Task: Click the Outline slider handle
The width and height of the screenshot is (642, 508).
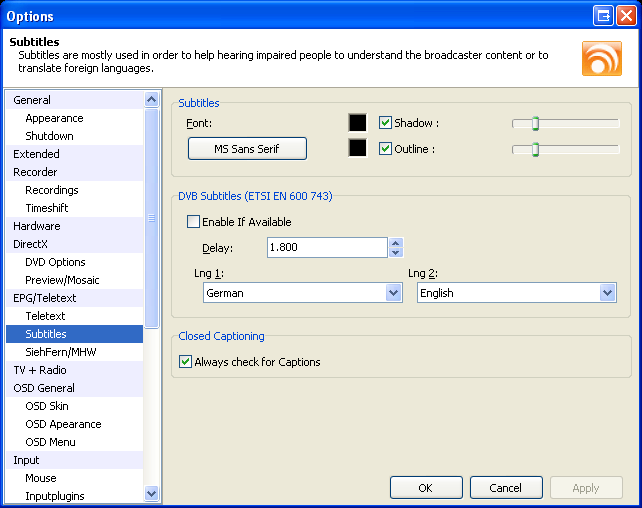Action: coord(535,149)
